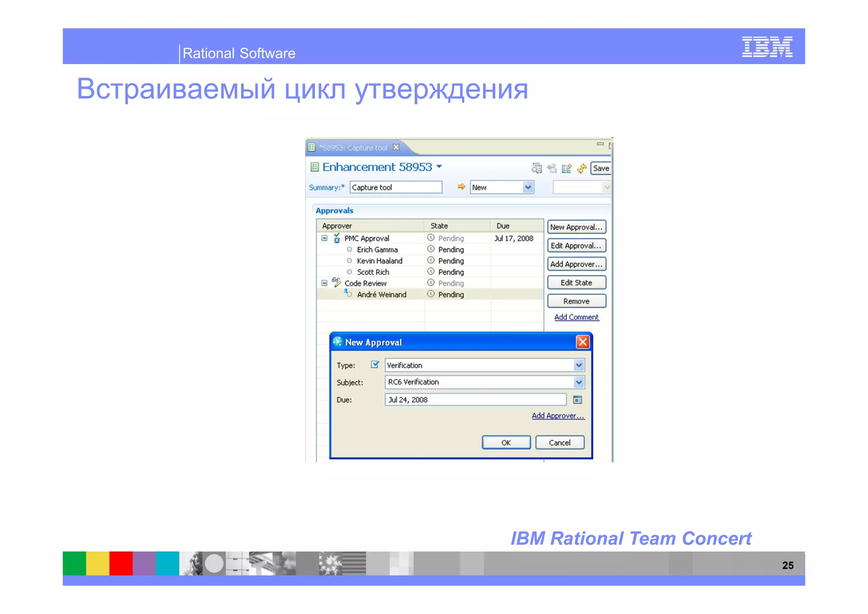868x614 pixels.
Task: Click the Due column header
Action: 517,226
